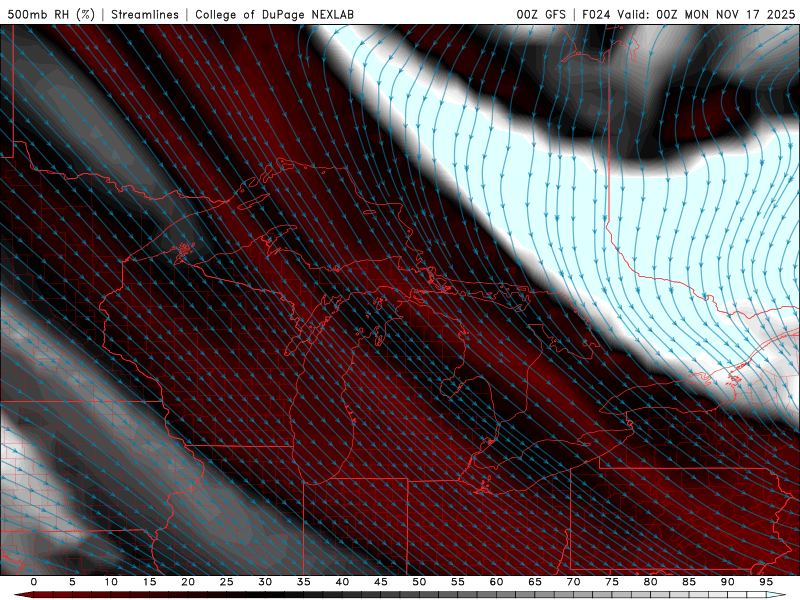800x600 pixels.
Task: Click the "35" value on the legend
Action: coord(304,582)
